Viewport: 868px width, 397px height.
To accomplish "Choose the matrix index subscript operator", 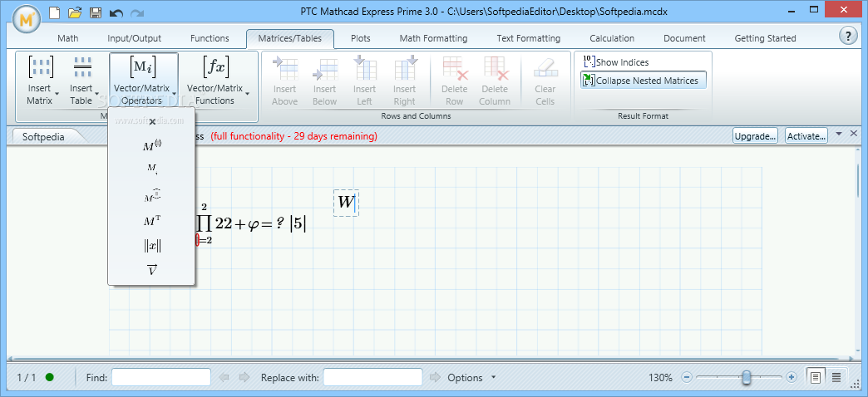I will (152, 169).
